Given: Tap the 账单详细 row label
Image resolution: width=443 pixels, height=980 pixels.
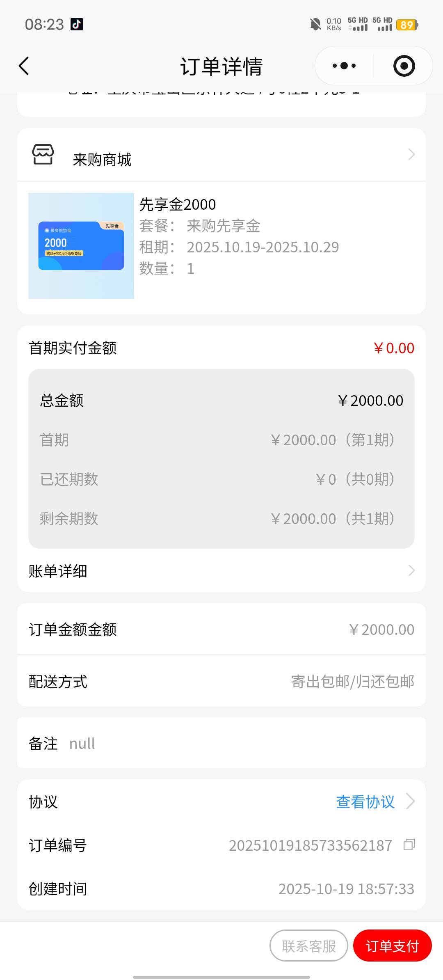Looking at the screenshot, I should point(58,571).
